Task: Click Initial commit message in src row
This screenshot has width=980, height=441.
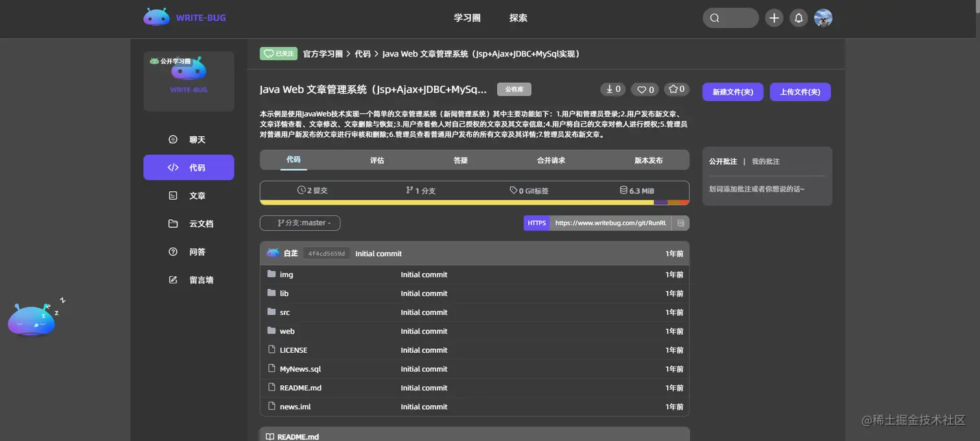Action: click(424, 312)
